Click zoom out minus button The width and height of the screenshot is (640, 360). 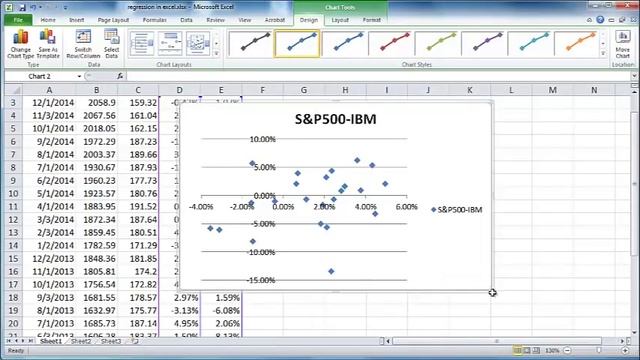567,351
